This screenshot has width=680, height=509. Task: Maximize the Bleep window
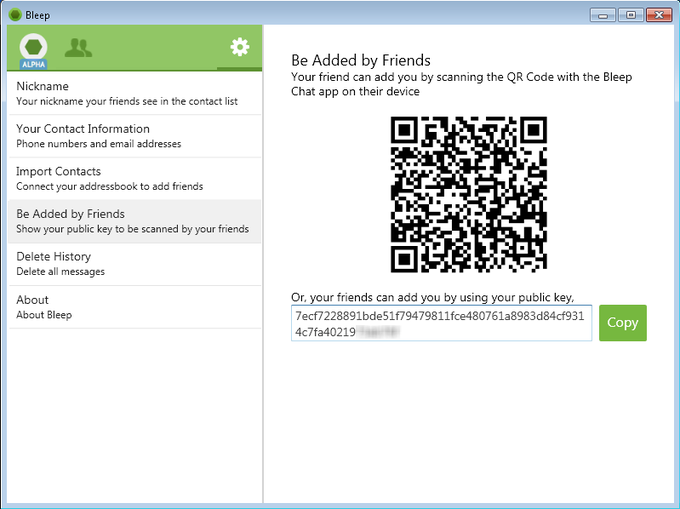click(631, 15)
